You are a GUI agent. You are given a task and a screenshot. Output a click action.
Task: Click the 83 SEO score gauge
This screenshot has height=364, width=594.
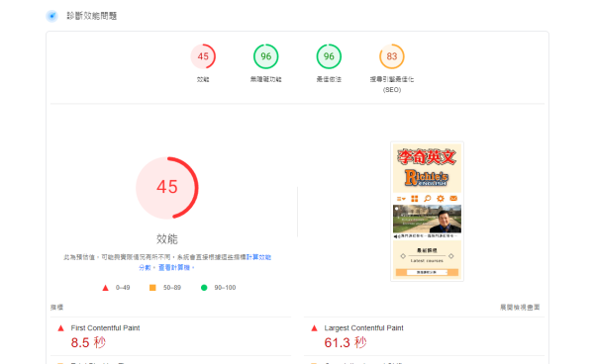(392, 56)
